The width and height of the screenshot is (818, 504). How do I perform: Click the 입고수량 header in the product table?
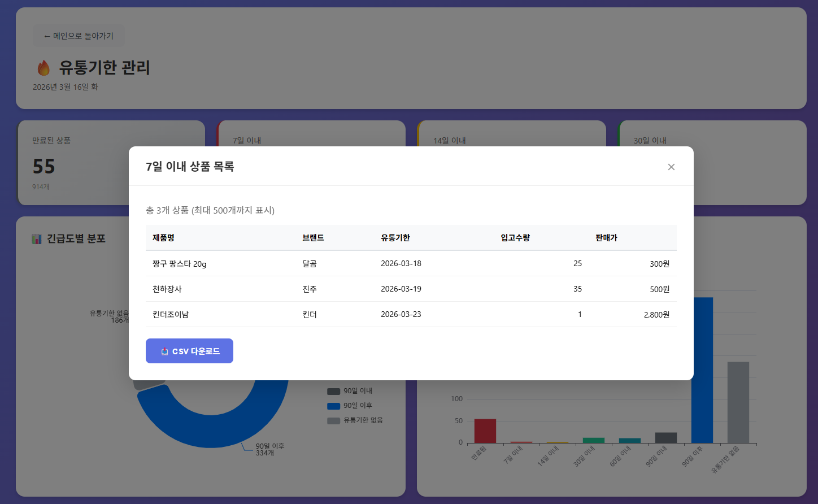click(x=515, y=237)
